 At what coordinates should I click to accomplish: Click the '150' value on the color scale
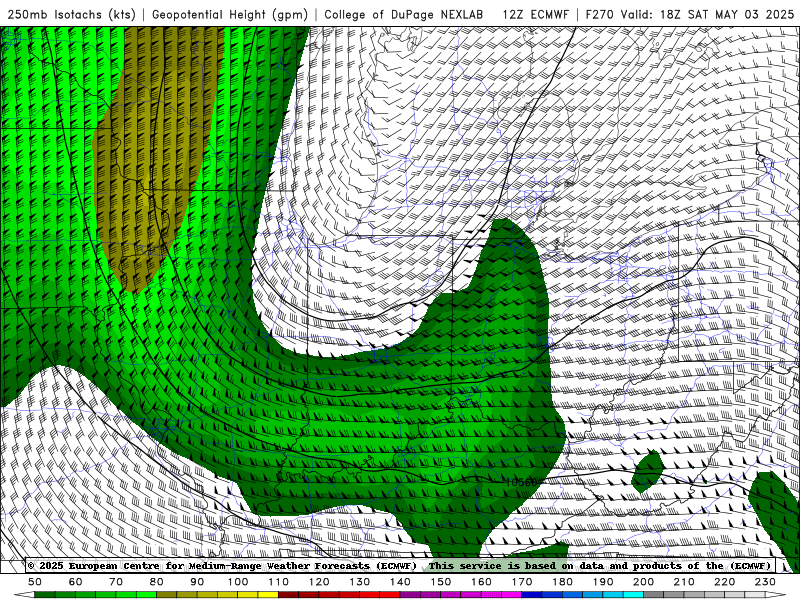click(441, 582)
